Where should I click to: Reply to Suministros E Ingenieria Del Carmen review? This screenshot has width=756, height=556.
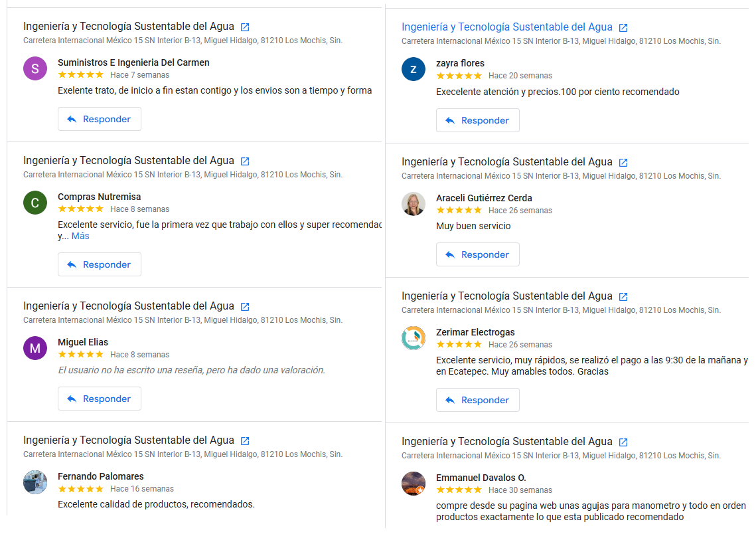click(100, 120)
